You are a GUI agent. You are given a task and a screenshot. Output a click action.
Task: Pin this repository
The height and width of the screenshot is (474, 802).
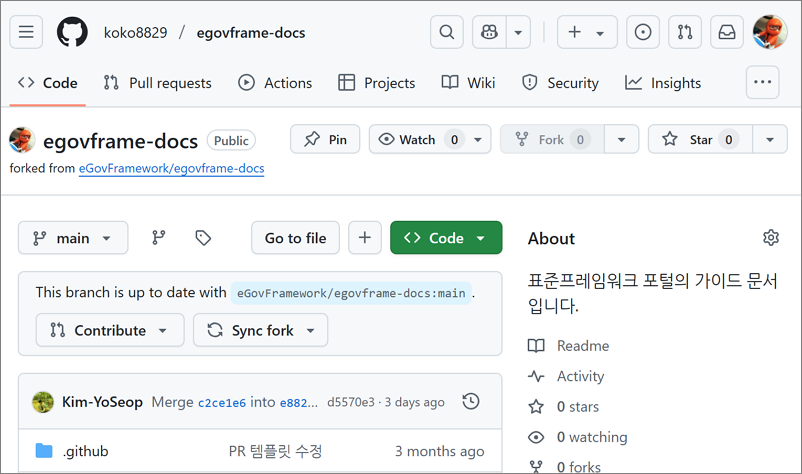[x=325, y=139]
